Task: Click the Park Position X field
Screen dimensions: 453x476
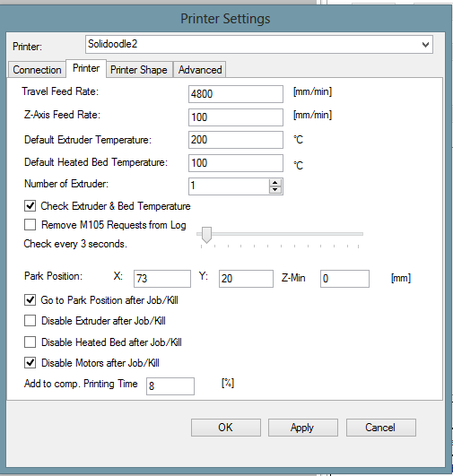Action: 162,279
